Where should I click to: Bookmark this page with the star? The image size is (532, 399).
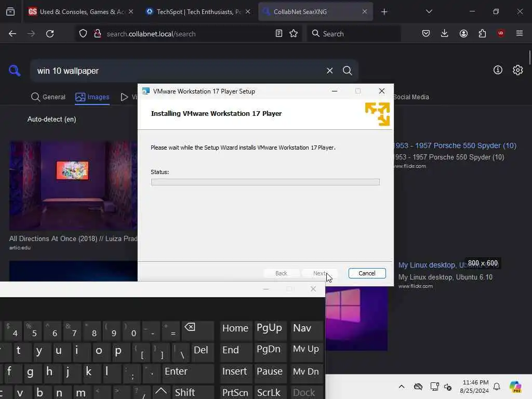(x=294, y=34)
